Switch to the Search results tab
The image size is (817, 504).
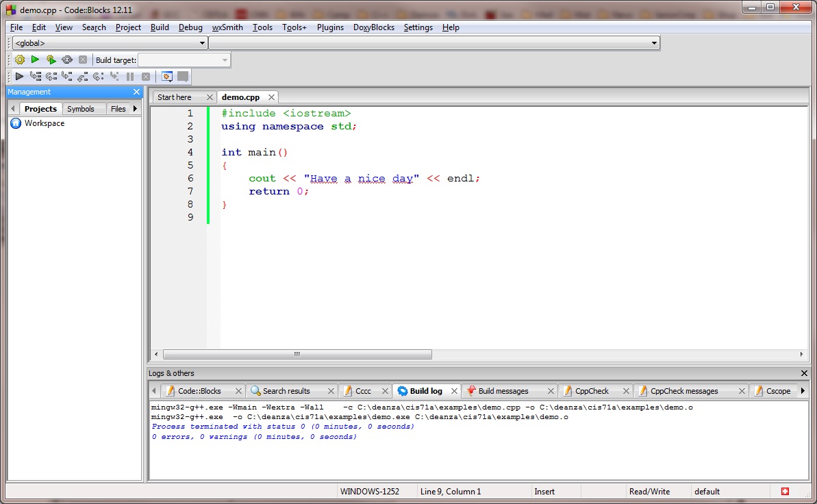286,391
